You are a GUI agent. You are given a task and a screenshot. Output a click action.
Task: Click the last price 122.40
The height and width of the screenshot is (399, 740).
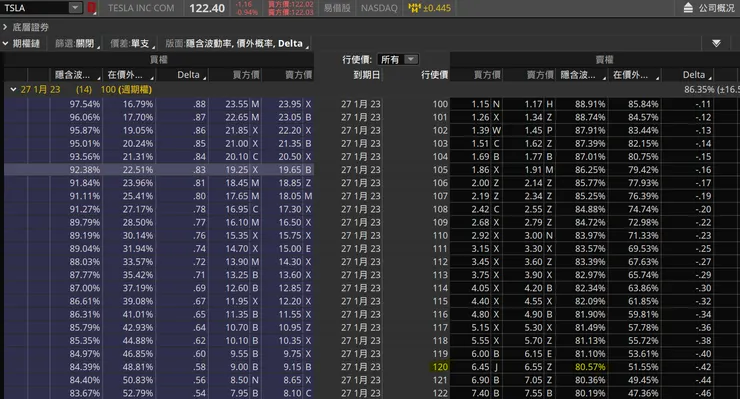pyautogui.click(x=207, y=8)
